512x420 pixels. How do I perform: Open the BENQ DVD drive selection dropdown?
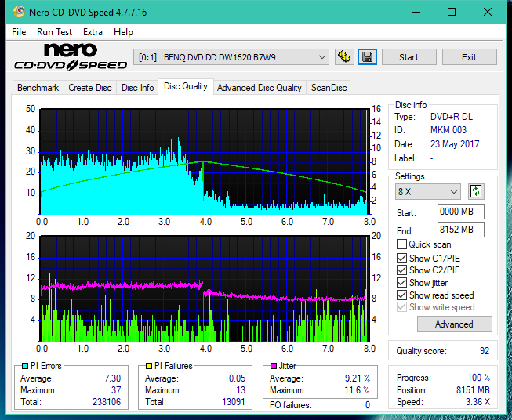[231, 57]
